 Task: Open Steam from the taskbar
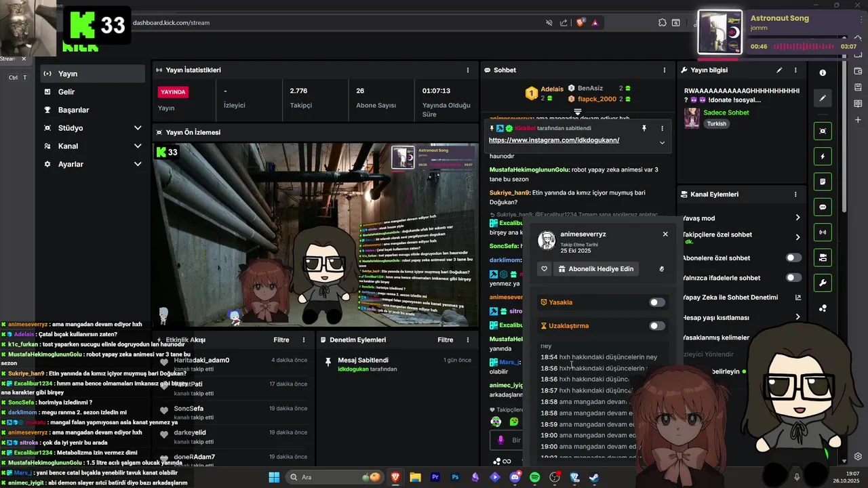click(594, 477)
